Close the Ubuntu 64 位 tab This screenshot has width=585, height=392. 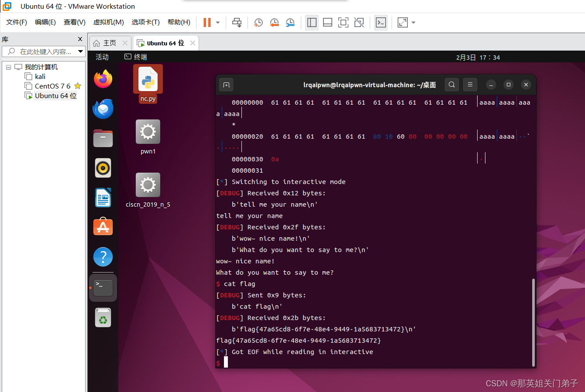pyautogui.click(x=193, y=43)
